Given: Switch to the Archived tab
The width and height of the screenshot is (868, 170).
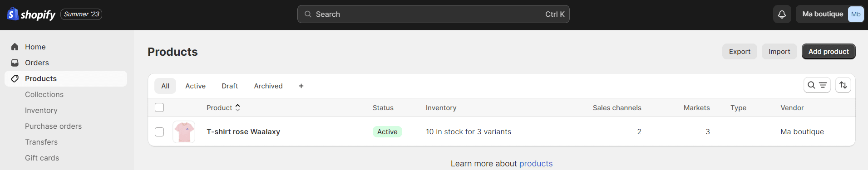Looking at the screenshot, I should click(x=268, y=86).
